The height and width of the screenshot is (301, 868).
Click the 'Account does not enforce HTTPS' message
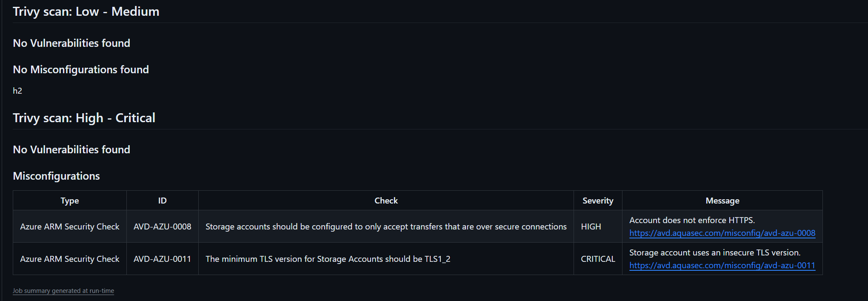pyautogui.click(x=692, y=220)
